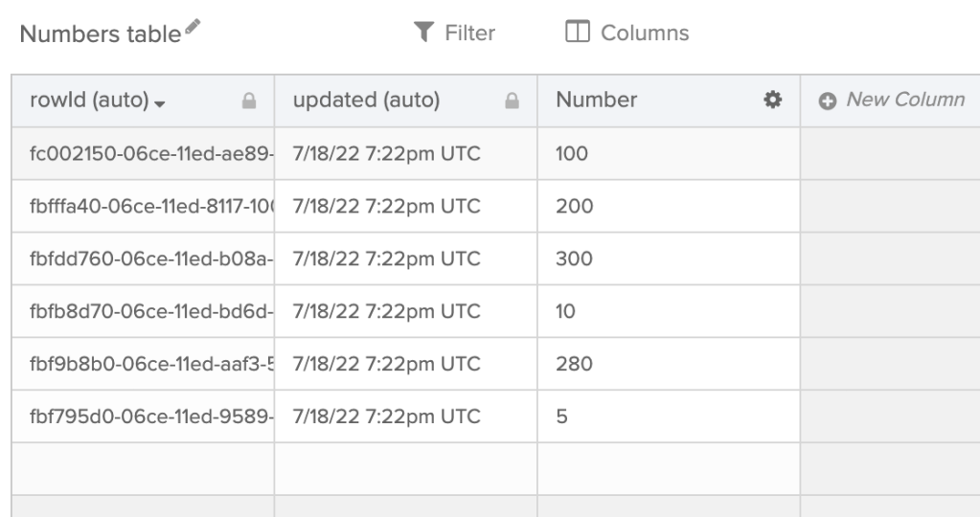
Task: Select the Number cell with value 300
Action: click(x=668, y=258)
